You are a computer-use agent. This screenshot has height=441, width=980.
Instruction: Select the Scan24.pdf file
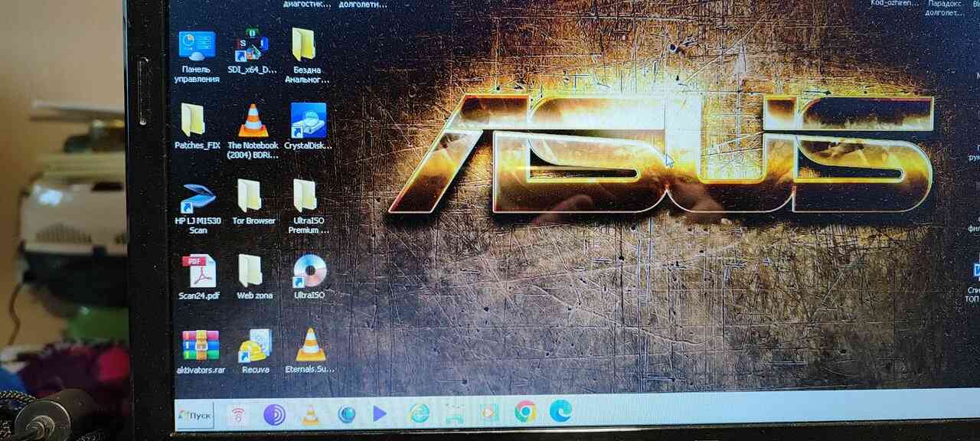point(198,277)
